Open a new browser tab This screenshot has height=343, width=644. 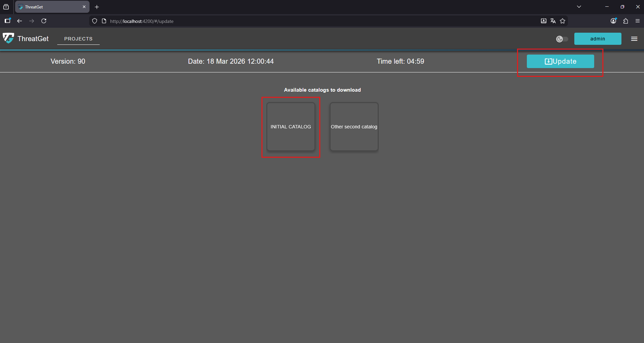pyautogui.click(x=97, y=7)
